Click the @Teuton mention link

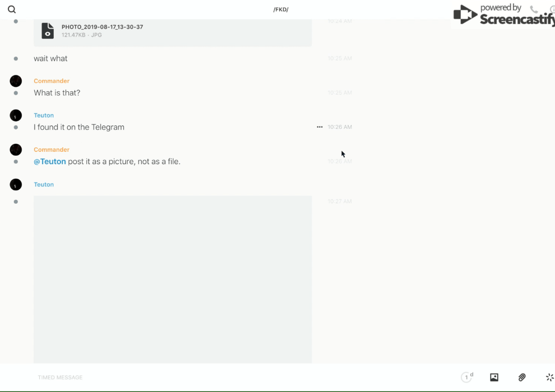coord(50,161)
